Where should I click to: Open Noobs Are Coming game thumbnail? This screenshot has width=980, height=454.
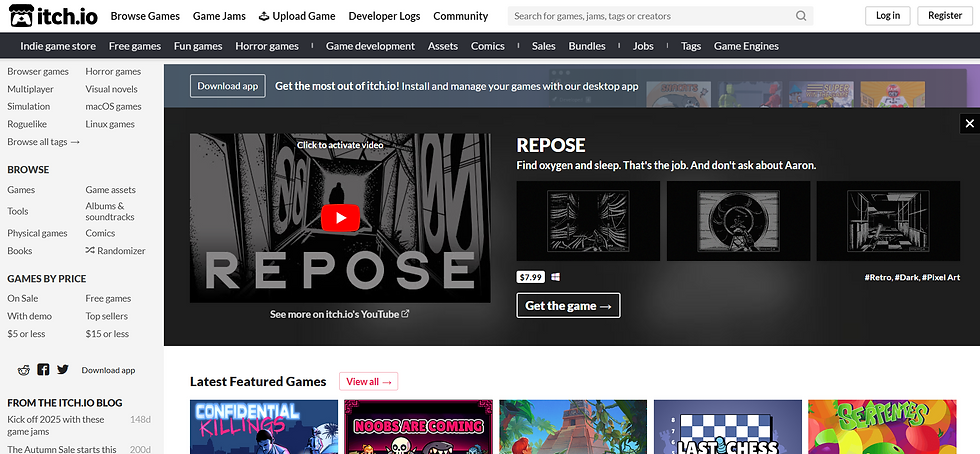click(x=419, y=427)
